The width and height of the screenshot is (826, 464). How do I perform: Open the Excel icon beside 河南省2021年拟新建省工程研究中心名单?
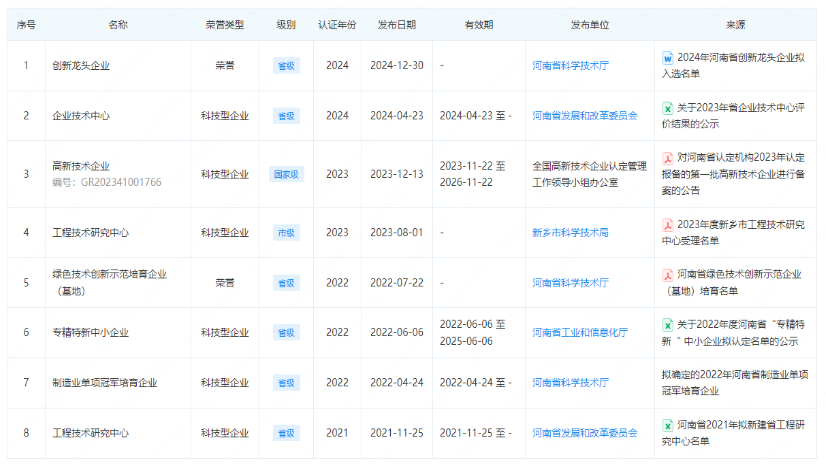[x=667, y=424]
